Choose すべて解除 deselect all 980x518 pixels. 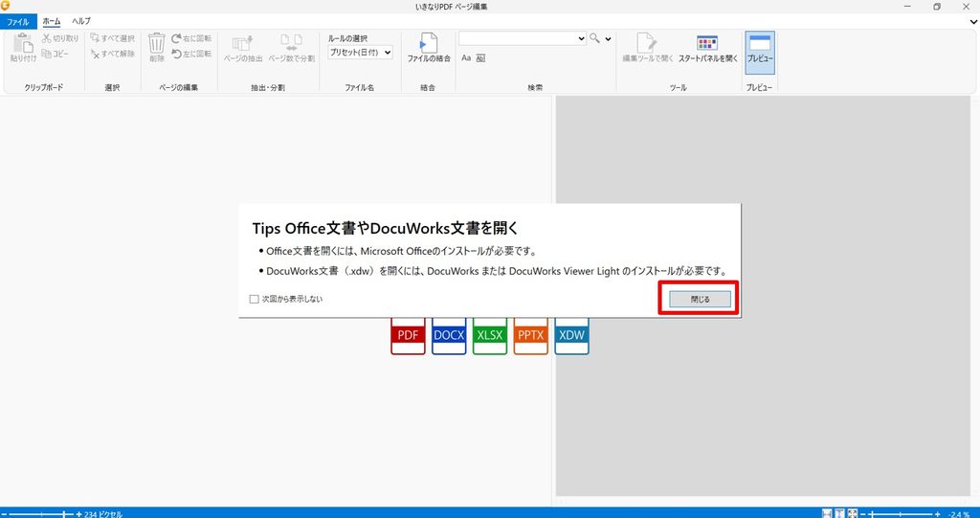[x=113, y=55]
